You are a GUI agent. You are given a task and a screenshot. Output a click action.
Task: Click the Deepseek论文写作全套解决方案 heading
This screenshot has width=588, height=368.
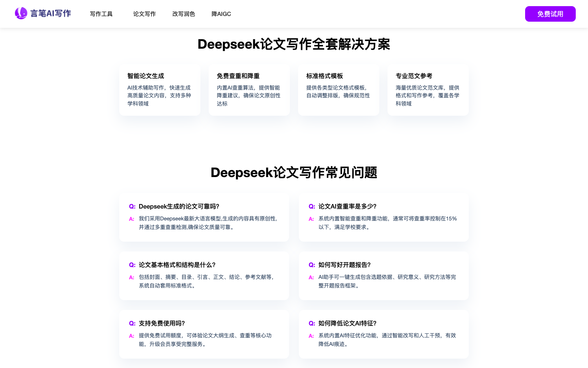(x=294, y=44)
